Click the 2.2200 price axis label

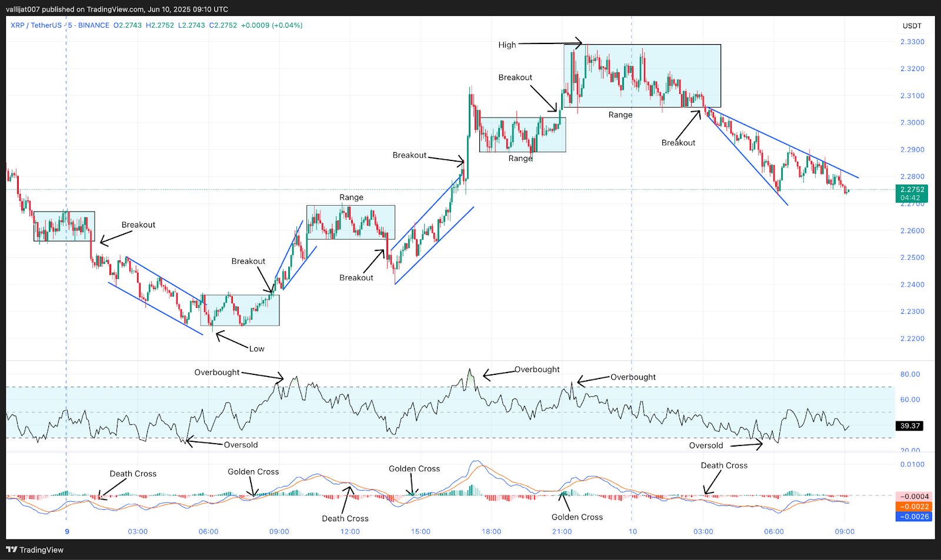[x=912, y=338]
